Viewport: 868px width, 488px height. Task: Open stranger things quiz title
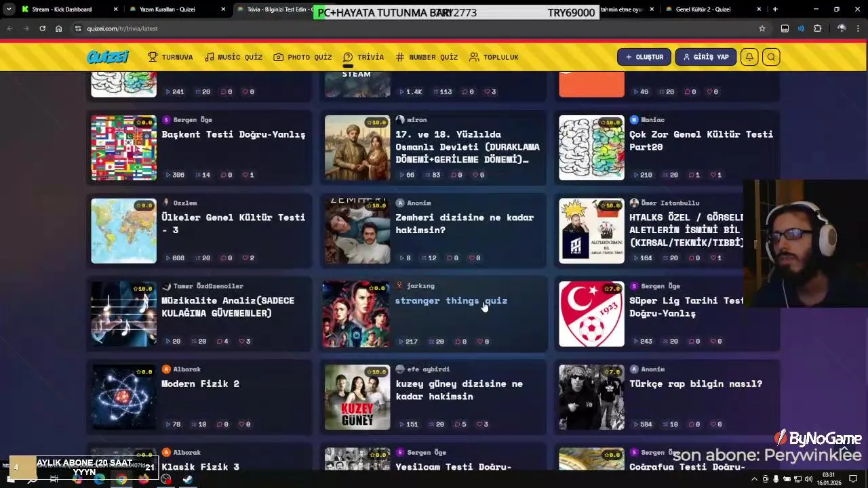pos(451,300)
